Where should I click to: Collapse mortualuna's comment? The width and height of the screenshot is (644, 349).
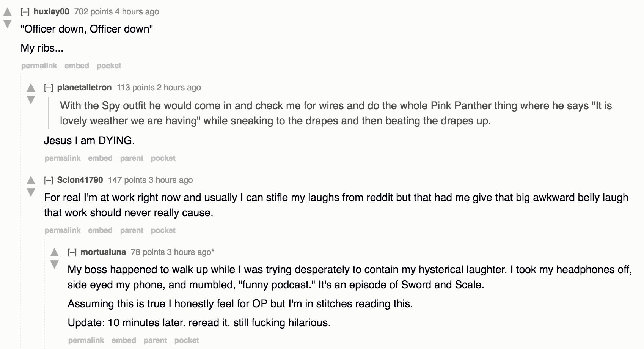(x=72, y=252)
